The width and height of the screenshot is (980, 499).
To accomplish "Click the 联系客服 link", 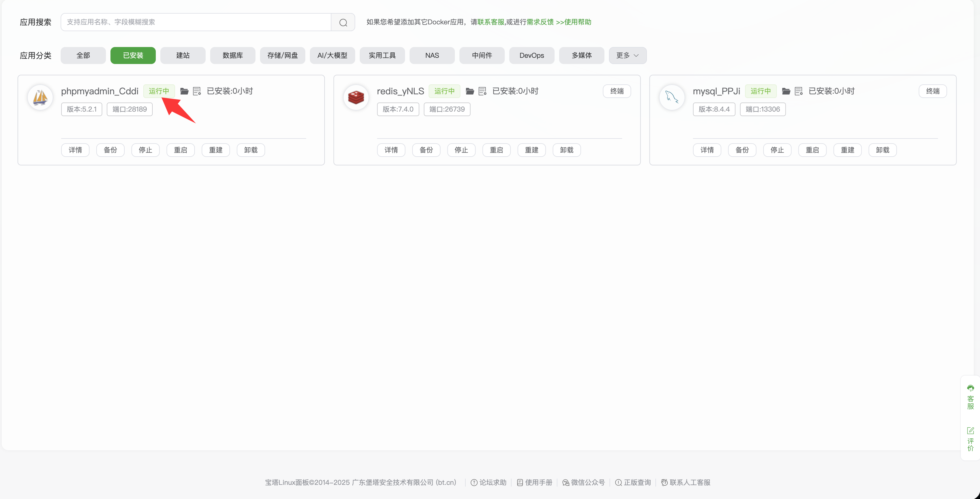I will point(490,22).
